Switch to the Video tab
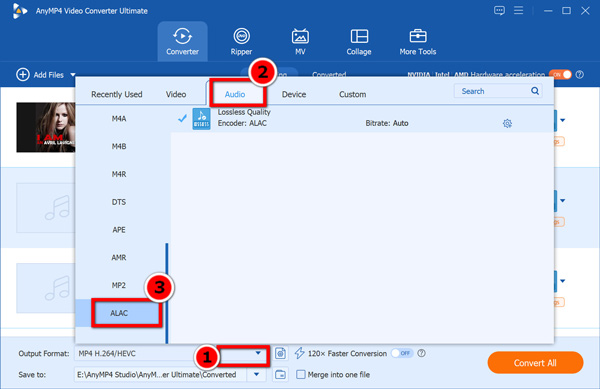The height and width of the screenshot is (389, 600). (x=176, y=94)
